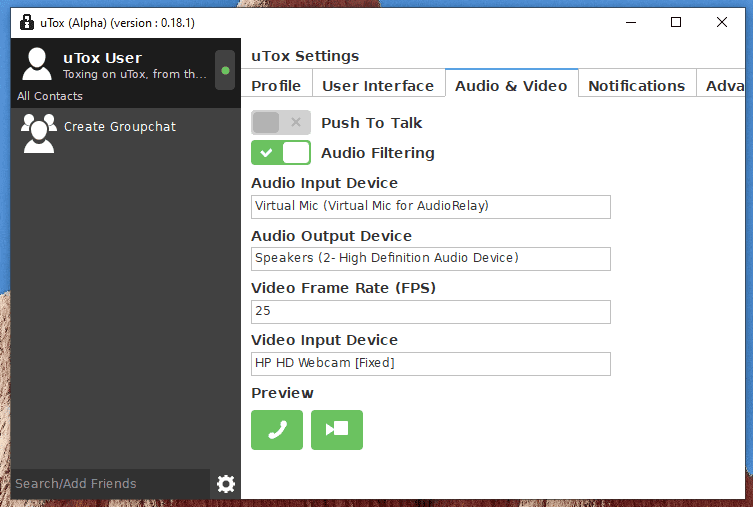Open the Notifications tab
This screenshot has height=507, width=753.
637,85
